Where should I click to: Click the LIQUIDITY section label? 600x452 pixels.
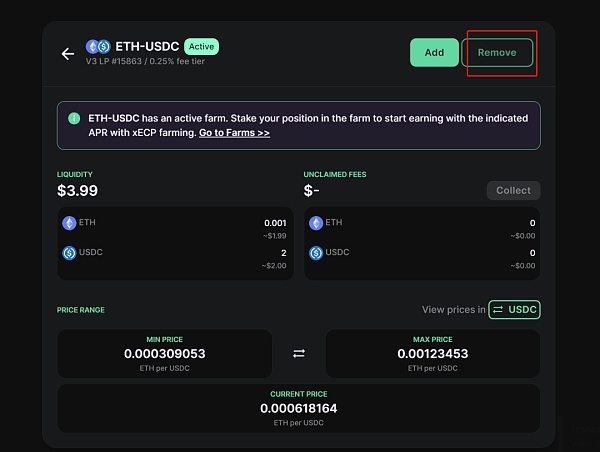click(75, 175)
